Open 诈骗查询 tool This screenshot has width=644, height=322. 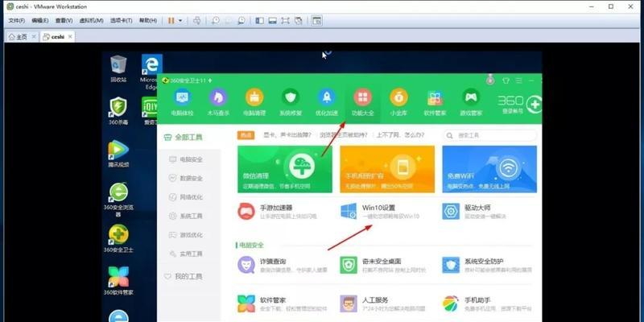click(283, 265)
